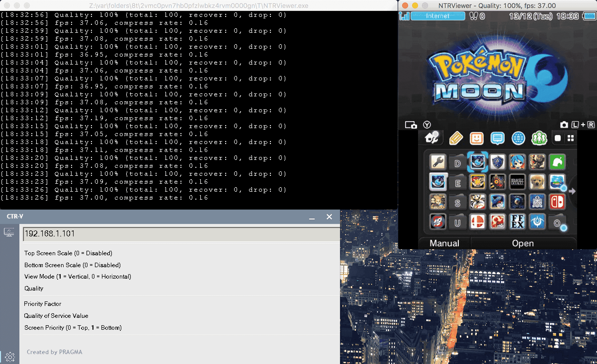Click console line '[18:33:26] fps: 37.00'
This screenshot has height=364, width=597.
[104, 198]
